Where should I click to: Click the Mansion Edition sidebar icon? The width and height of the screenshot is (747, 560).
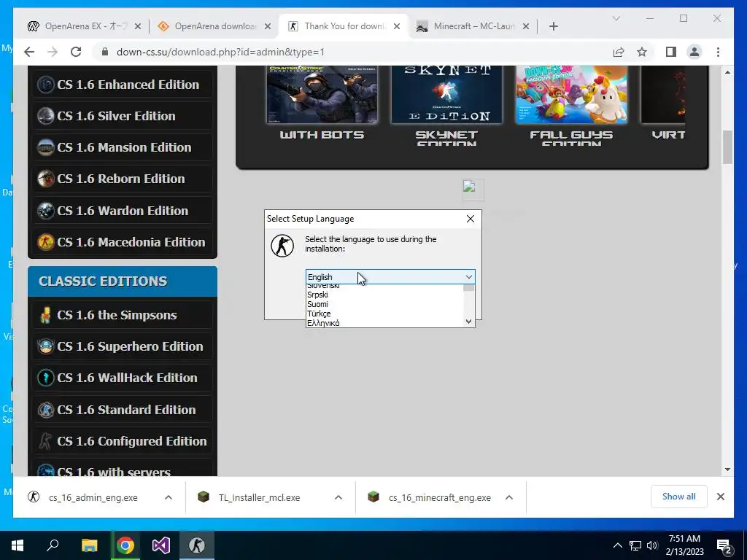46,147
